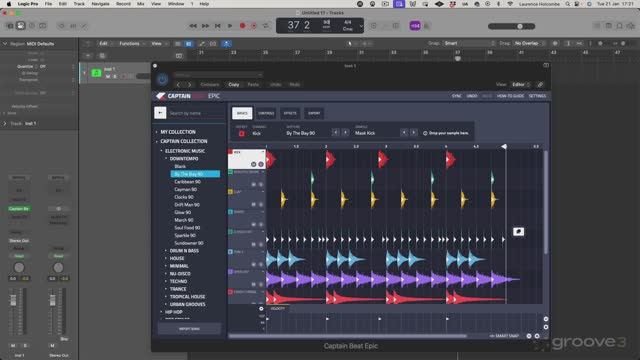Switch to the EXPORT tab

tap(314, 113)
